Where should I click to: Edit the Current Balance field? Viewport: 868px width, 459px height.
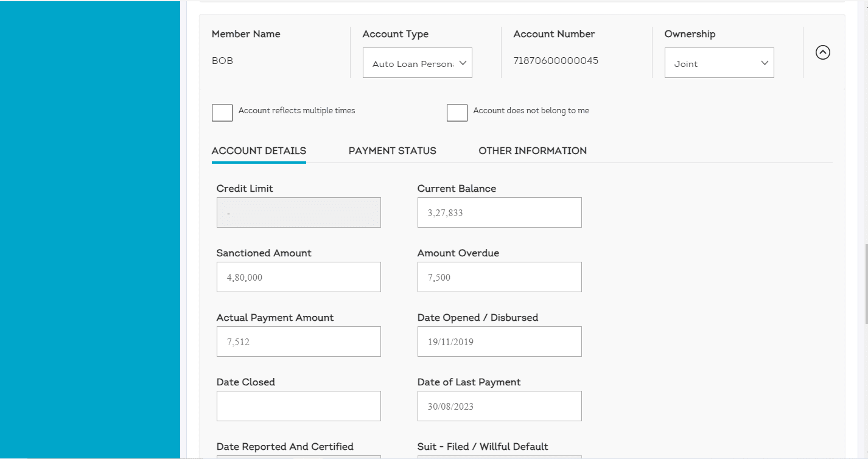pos(500,212)
